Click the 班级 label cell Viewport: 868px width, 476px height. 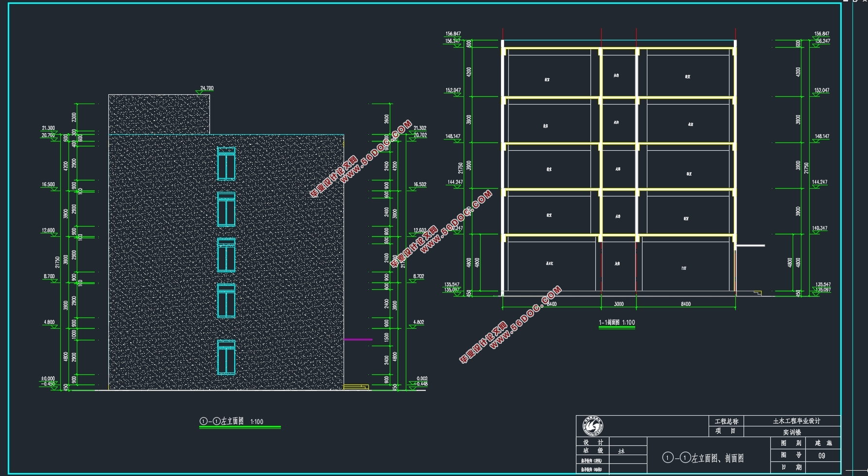pyautogui.click(x=593, y=451)
